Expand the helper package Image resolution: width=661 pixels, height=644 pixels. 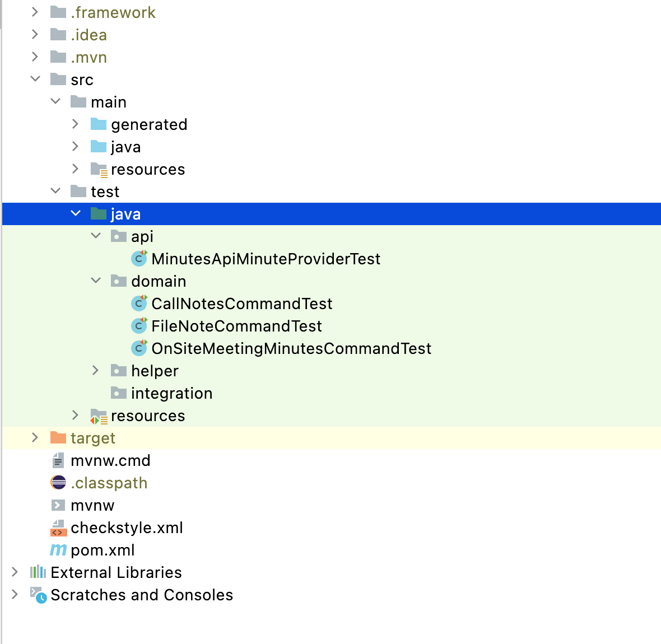pyautogui.click(x=96, y=371)
